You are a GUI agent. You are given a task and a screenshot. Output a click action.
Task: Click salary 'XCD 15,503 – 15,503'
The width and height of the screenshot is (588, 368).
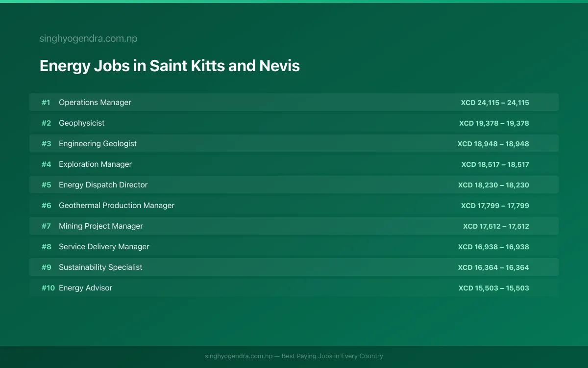pyautogui.click(x=494, y=288)
